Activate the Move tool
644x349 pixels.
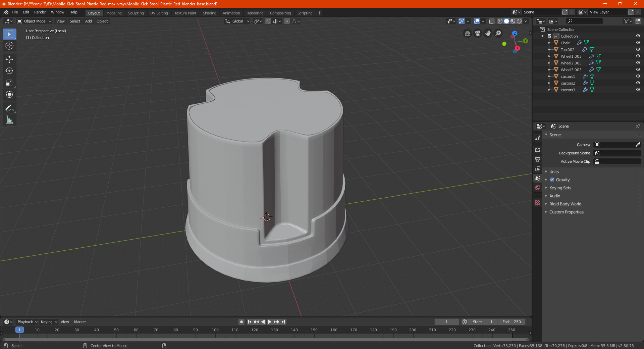pyautogui.click(x=9, y=59)
